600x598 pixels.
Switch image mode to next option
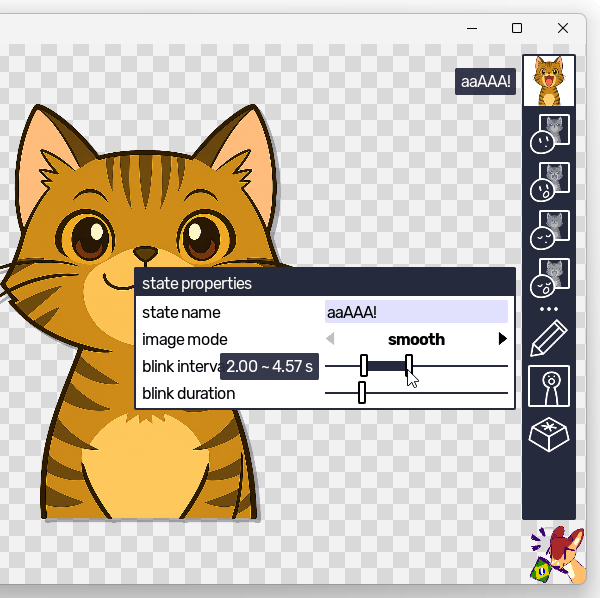click(502, 340)
